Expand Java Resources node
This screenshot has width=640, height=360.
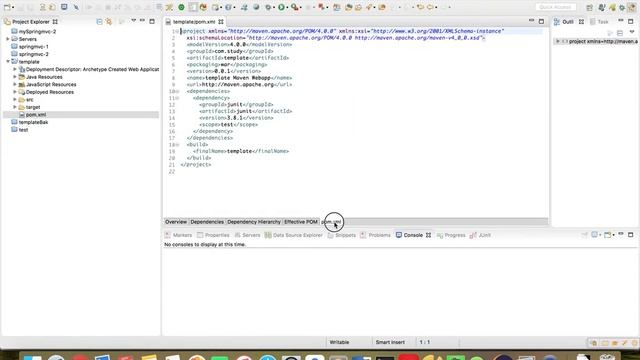point(15,77)
